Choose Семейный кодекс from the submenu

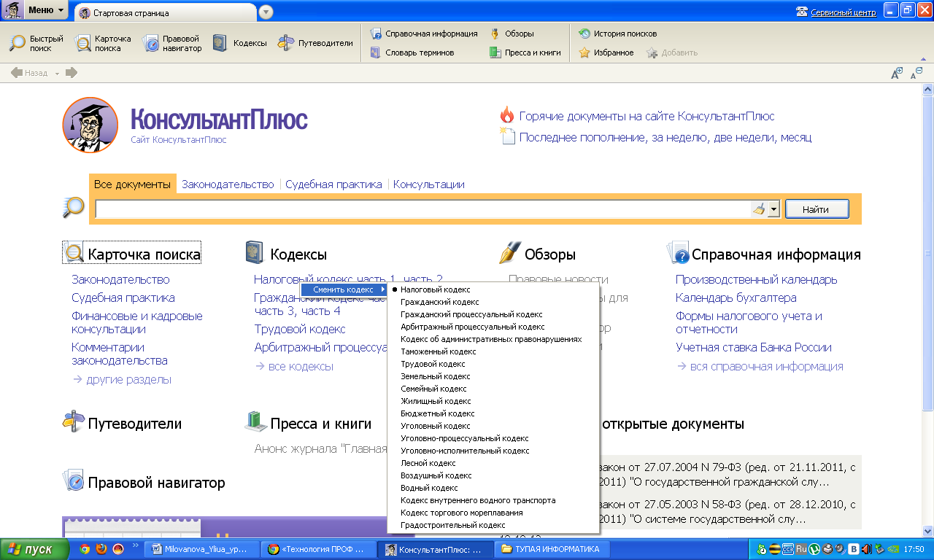494,389
